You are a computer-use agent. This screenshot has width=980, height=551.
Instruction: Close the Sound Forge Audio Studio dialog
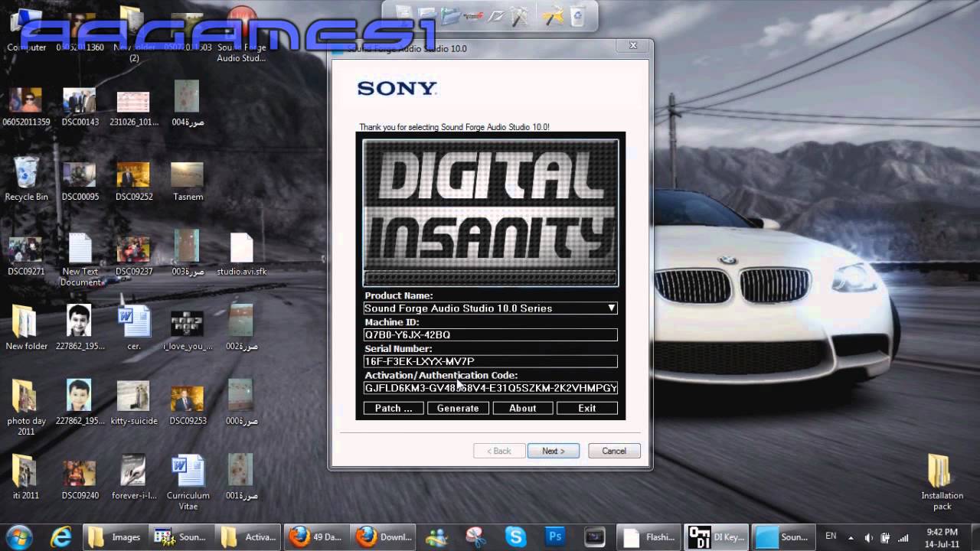point(633,46)
